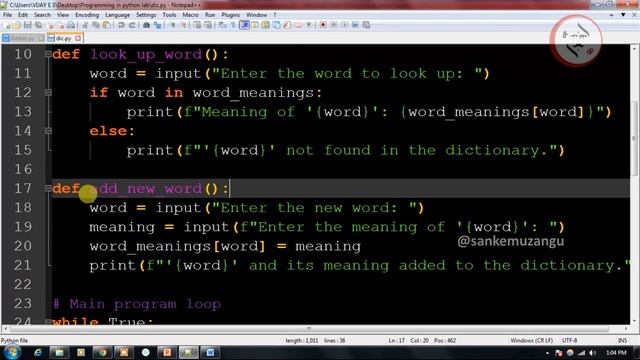Click the Zoom Out toolbar icon
The height and width of the screenshot is (360, 640).
tap(184, 25)
